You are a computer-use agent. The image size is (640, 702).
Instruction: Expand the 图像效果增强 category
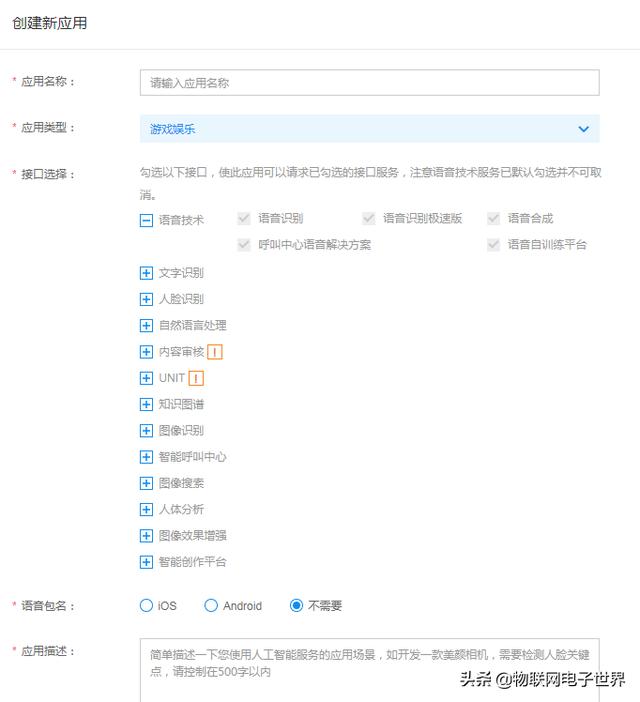[146, 535]
